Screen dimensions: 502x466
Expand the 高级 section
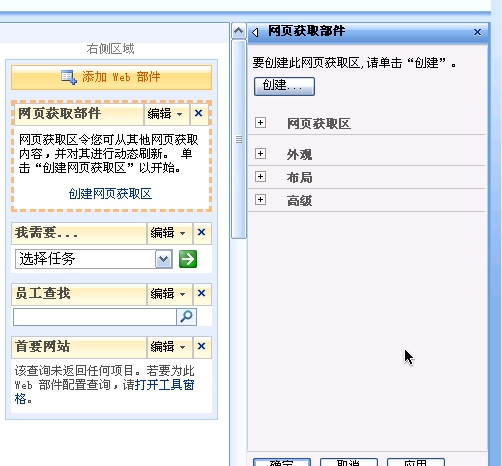(x=260, y=200)
